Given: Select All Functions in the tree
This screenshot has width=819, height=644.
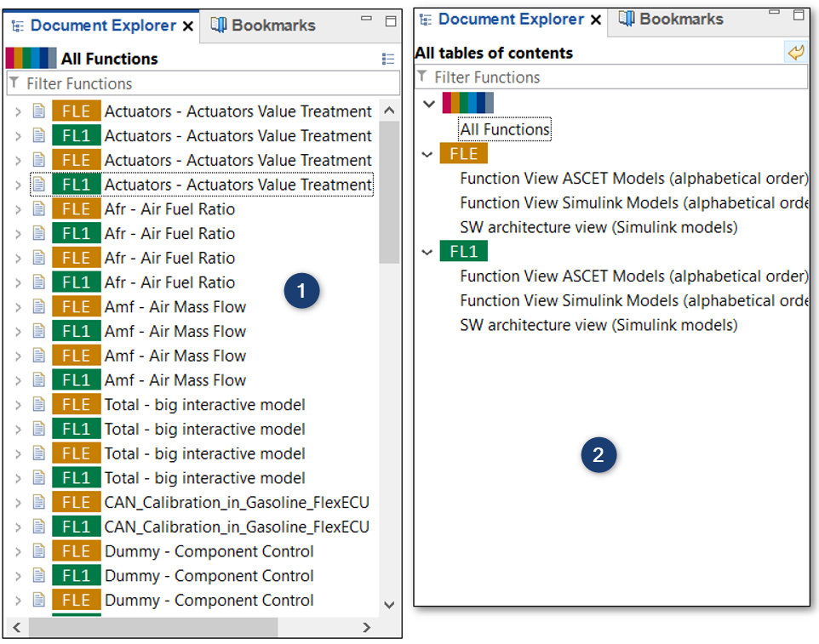Looking at the screenshot, I should pyautogui.click(x=505, y=129).
